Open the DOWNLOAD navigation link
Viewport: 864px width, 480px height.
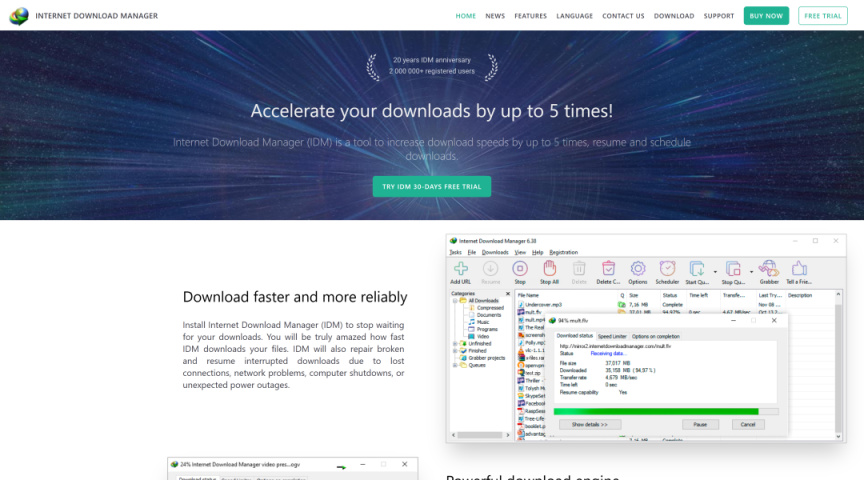coord(674,16)
